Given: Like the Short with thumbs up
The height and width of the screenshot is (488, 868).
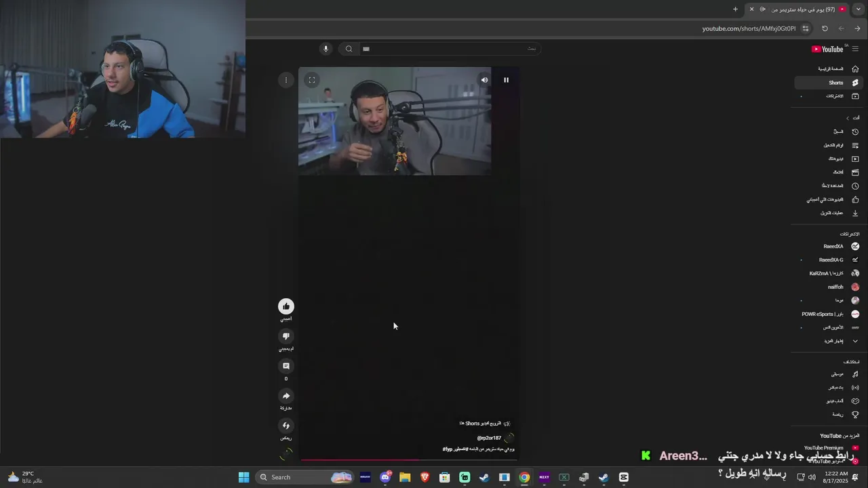Looking at the screenshot, I should tap(286, 306).
